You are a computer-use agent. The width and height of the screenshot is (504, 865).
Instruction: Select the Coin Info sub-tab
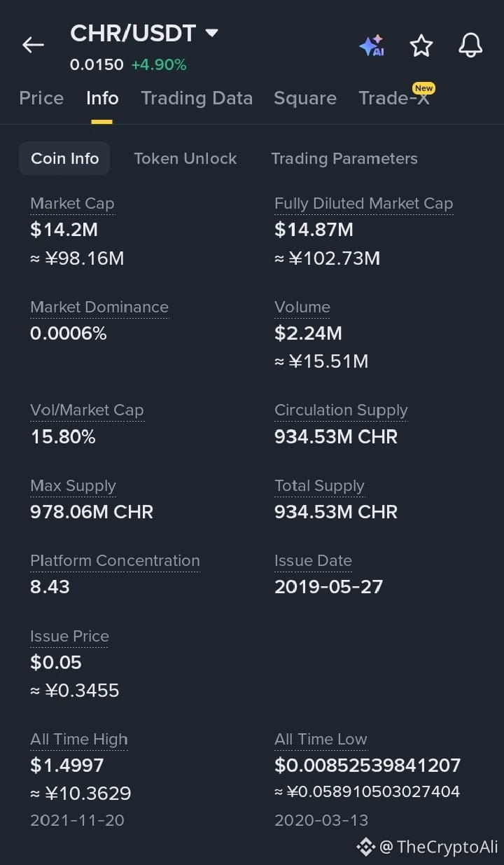[x=64, y=158]
